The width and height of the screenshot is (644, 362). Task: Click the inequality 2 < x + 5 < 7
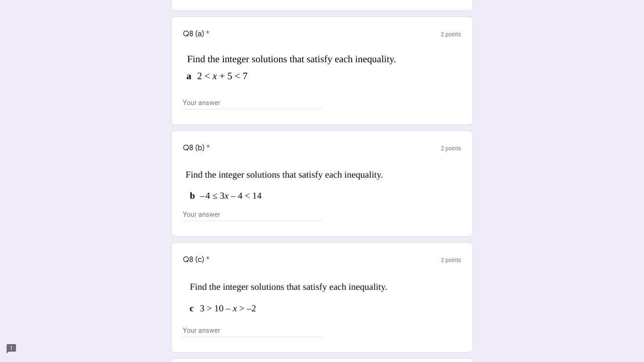[222, 76]
